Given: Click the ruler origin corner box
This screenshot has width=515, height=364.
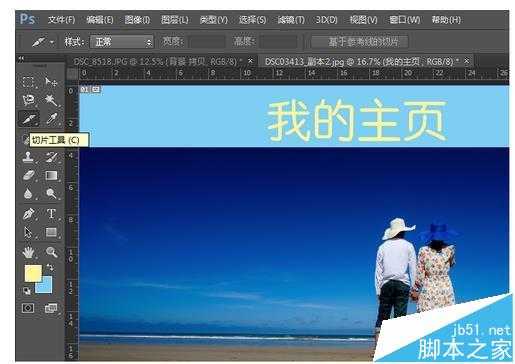Looking at the screenshot, I should tap(71, 73).
